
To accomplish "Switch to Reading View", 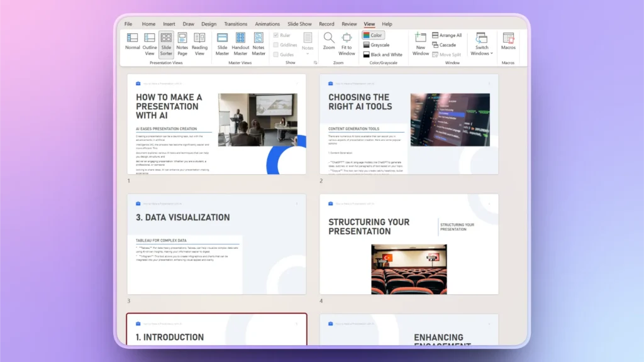I will click(x=199, y=45).
